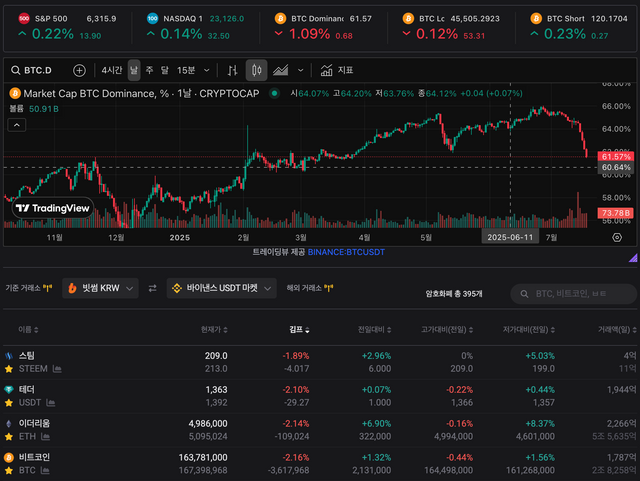Click the NASDAQ 100 ticker
Viewport: 640px width, 481px height.
[196, 27]
